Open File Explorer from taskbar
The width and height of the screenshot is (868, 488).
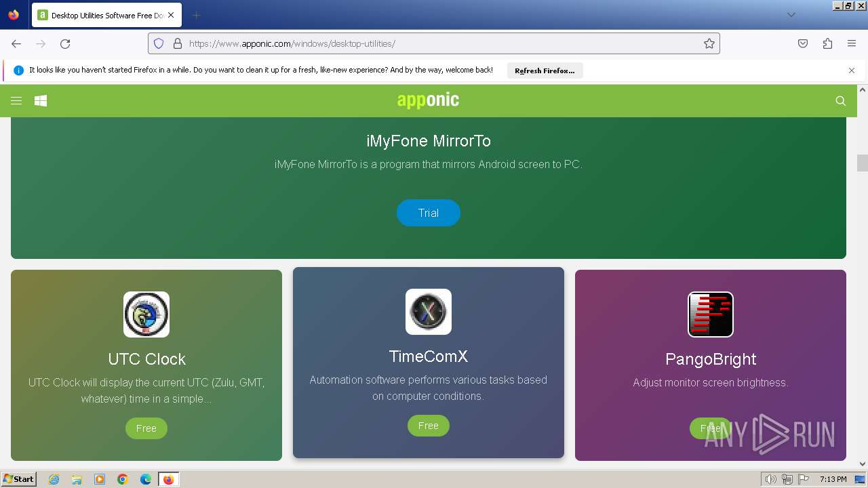77,479
